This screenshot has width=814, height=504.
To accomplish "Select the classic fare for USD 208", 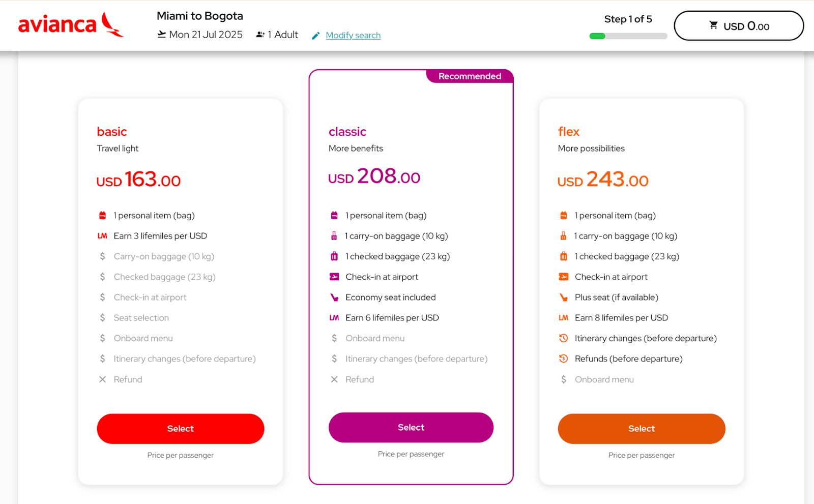I will click(x=411, y=428).
